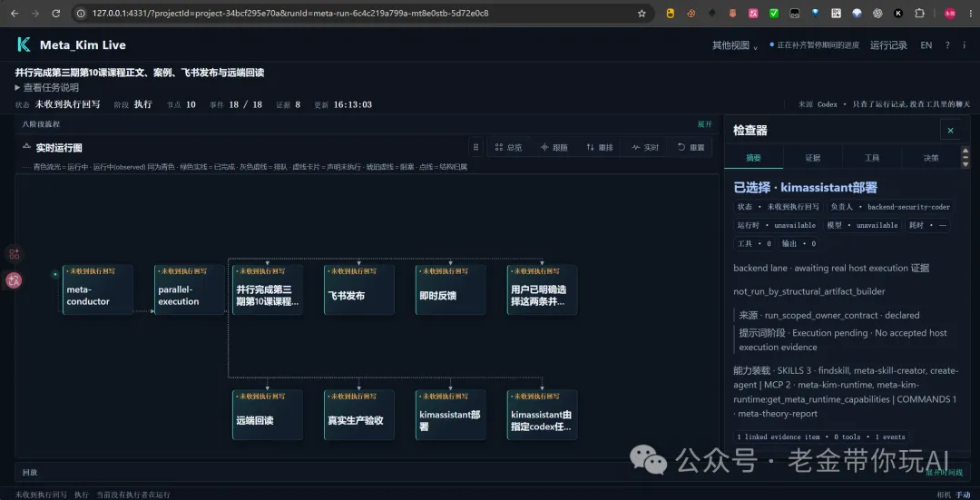Click the 回放 replay bar label
980x500 pixels.
pyautogui.click(x=29, y=473)
